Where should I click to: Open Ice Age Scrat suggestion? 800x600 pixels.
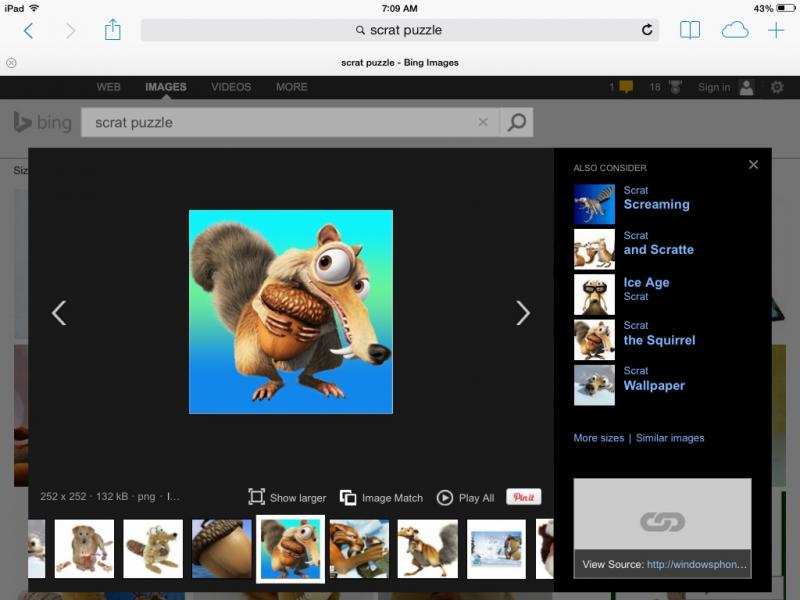(646, 289)
